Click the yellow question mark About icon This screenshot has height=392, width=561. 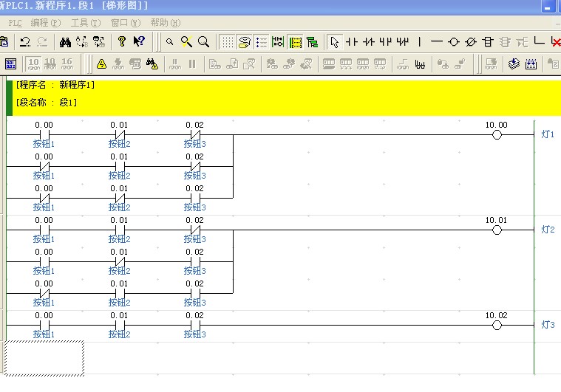coord(122,42)
